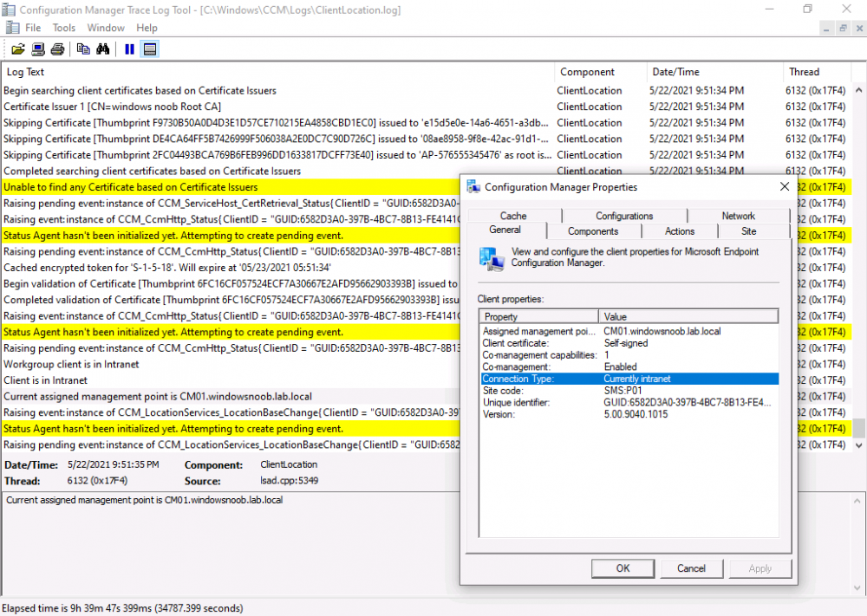
Task: Click the document icon beside File menu
Action: [12, 28]
